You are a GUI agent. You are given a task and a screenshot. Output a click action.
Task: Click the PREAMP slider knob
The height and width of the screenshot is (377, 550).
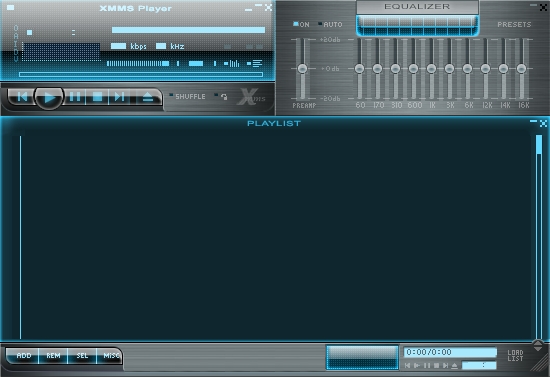point(302,68)
